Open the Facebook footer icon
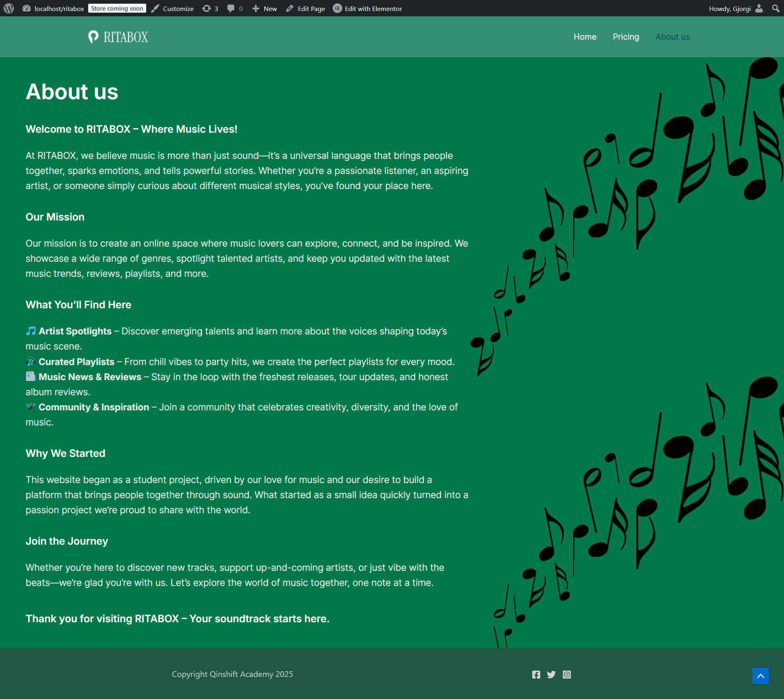Screen dimensions: 784x699 (x=536, y=675)
